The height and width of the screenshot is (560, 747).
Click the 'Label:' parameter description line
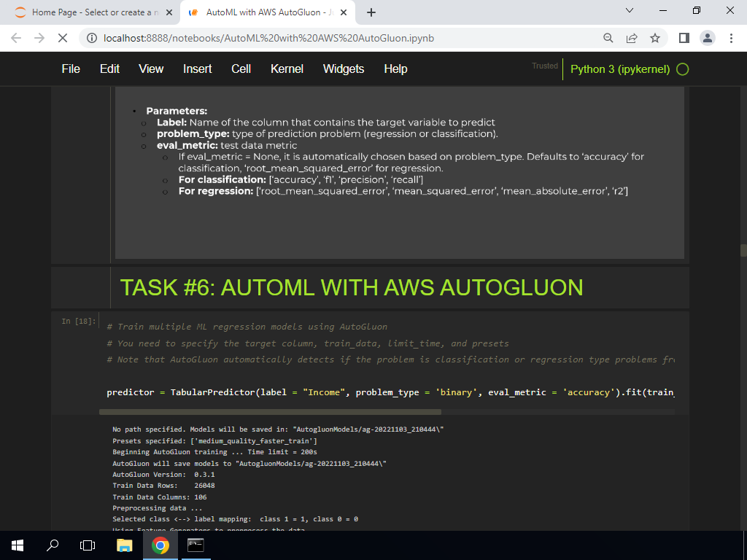tap(326, 122)
